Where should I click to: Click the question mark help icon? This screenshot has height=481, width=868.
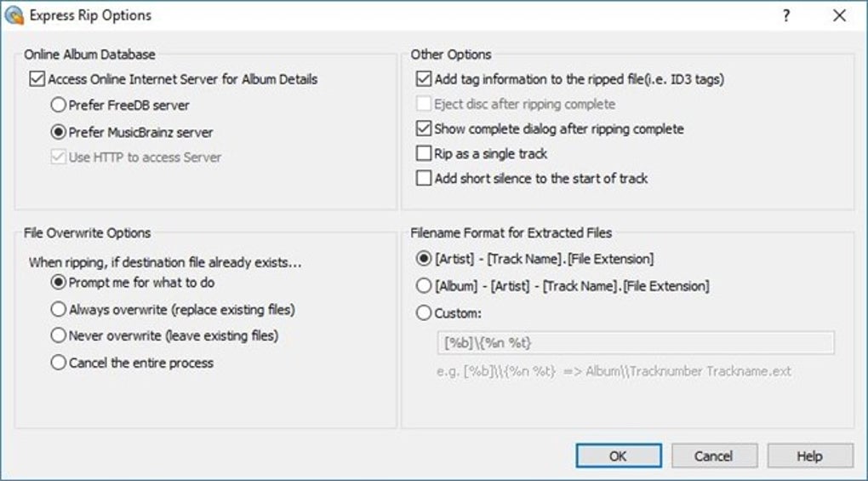tap(786, 15)
